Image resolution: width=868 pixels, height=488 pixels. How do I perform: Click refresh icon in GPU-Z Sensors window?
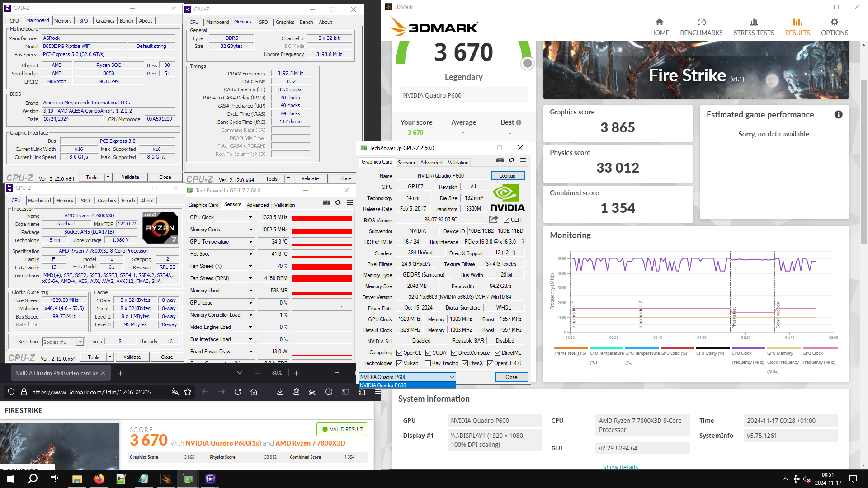[338, 202]
